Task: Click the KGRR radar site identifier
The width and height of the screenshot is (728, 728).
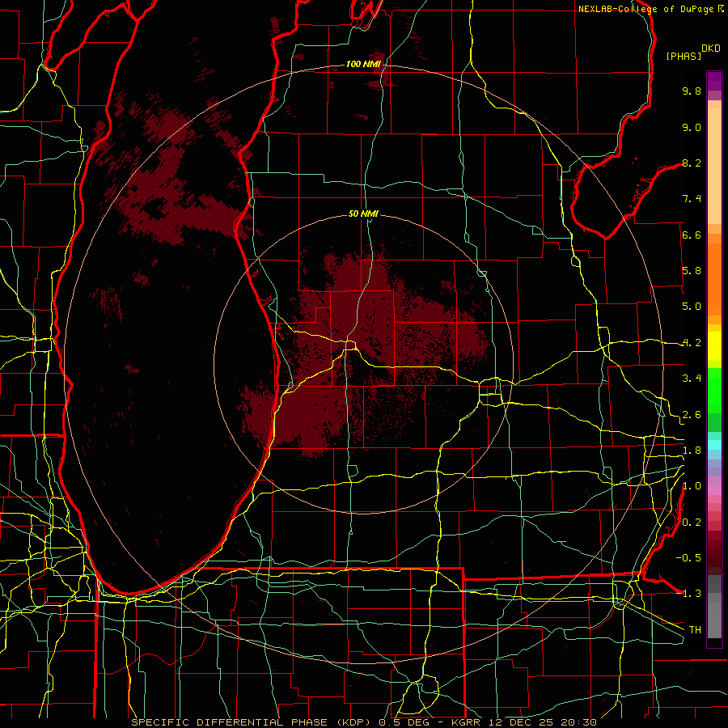Action: (468, 722)
